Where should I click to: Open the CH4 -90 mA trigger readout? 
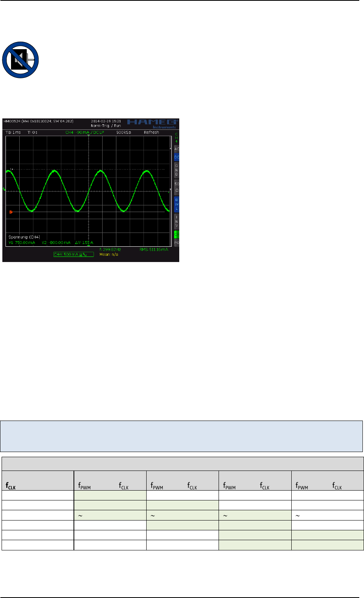tap(85, 133)
